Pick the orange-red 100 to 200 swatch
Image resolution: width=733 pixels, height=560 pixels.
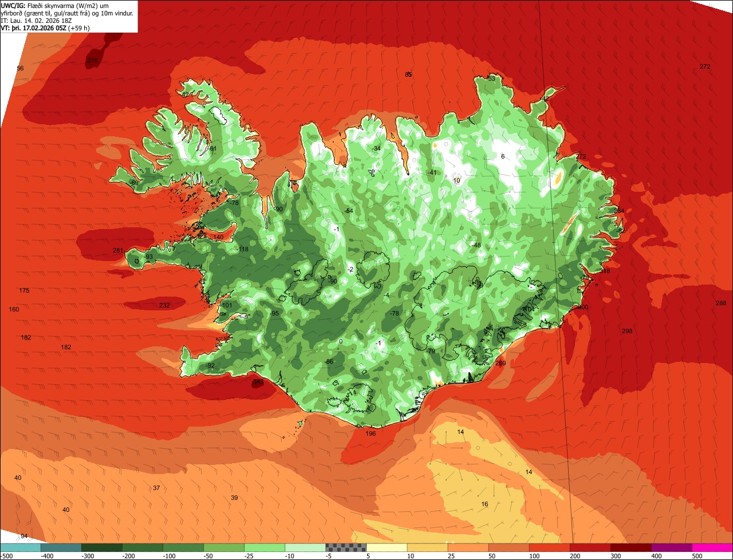tap(549, 547)
